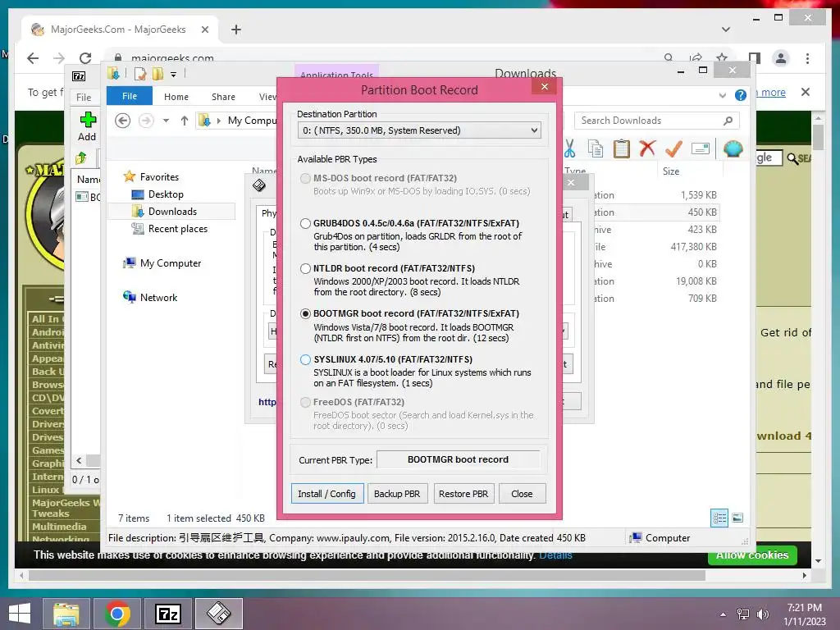Click Copy icon in toolbar
The height and width of the screenshot is (630, 840).
(x=596, y=148)
